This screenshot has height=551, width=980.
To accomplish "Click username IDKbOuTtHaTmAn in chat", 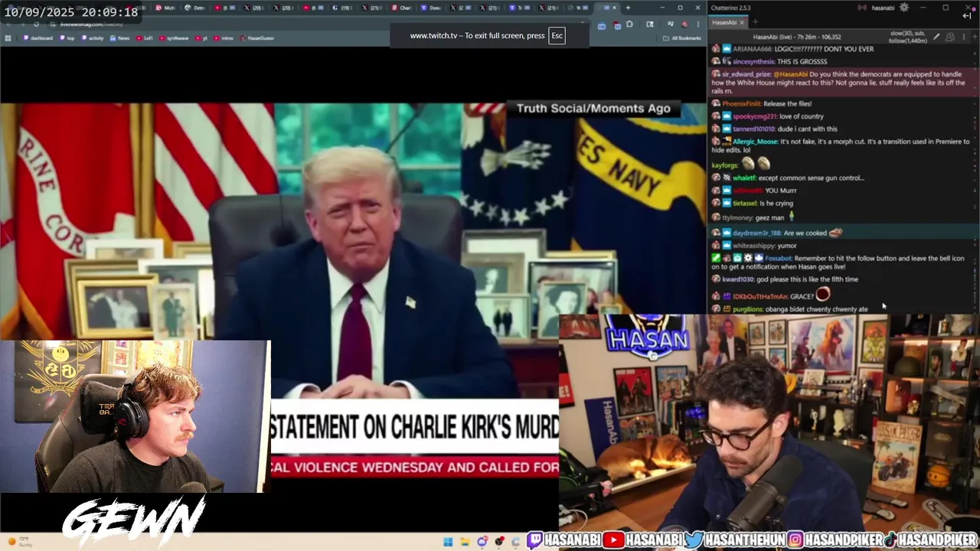I will [x=760, y=296].
